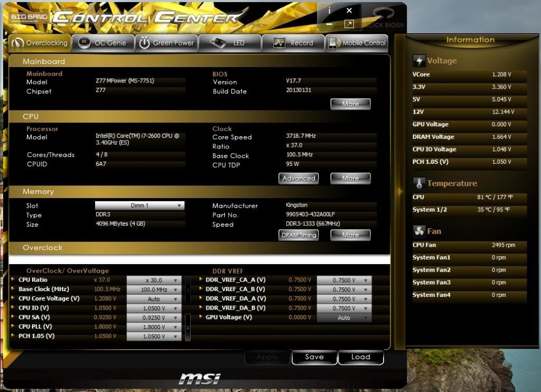
Task: Click the arrow marker beside CPU Core Voltage (V)
Action: pyautogui.click(x=13, y=298)
